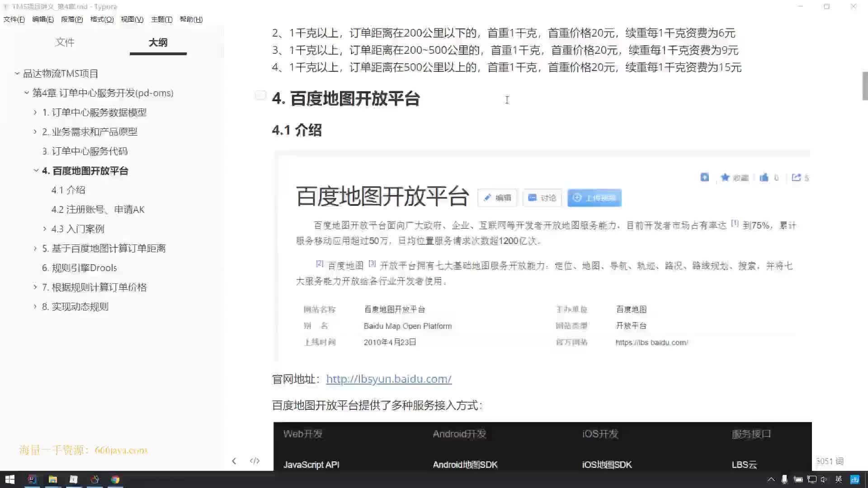Expand 5. 基于百度地图计算订单距离 node
Image resolution: width=868 pixels, height=488 pixels.
35,248
